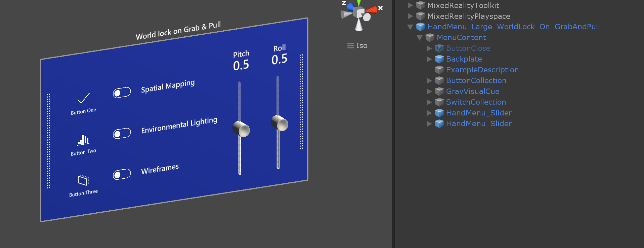Click the Roll slider thumb
Image resolution: width=644 pixels, height=248 pixels.
(280, 123)
